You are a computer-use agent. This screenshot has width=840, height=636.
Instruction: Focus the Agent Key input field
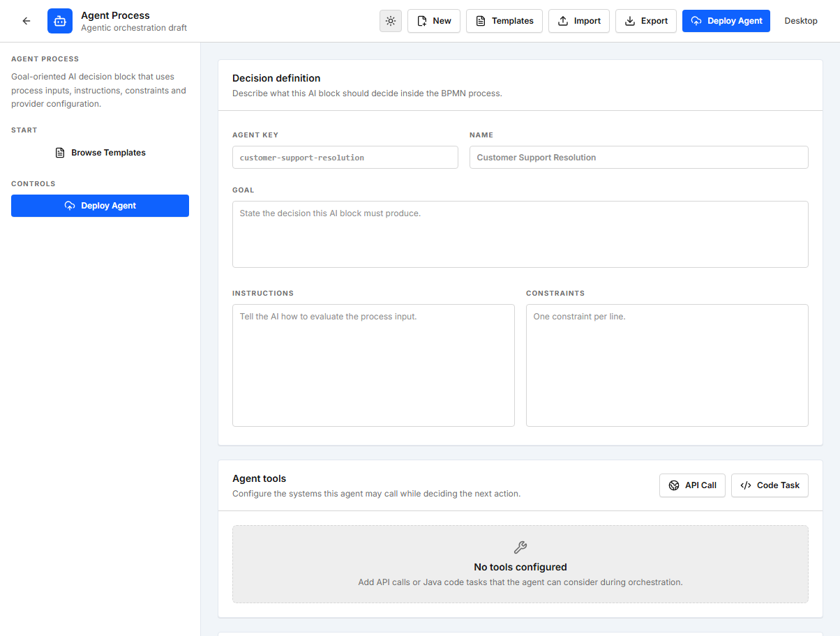tap(345, 158)
